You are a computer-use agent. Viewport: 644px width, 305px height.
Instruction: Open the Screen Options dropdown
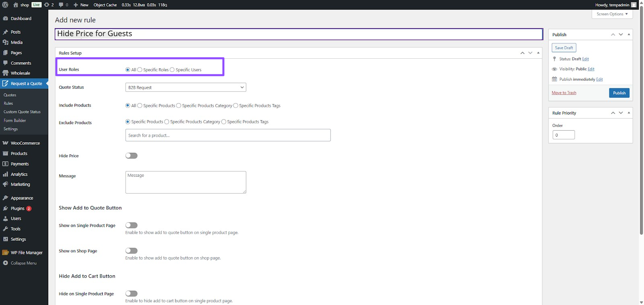(x=612, y=14)
